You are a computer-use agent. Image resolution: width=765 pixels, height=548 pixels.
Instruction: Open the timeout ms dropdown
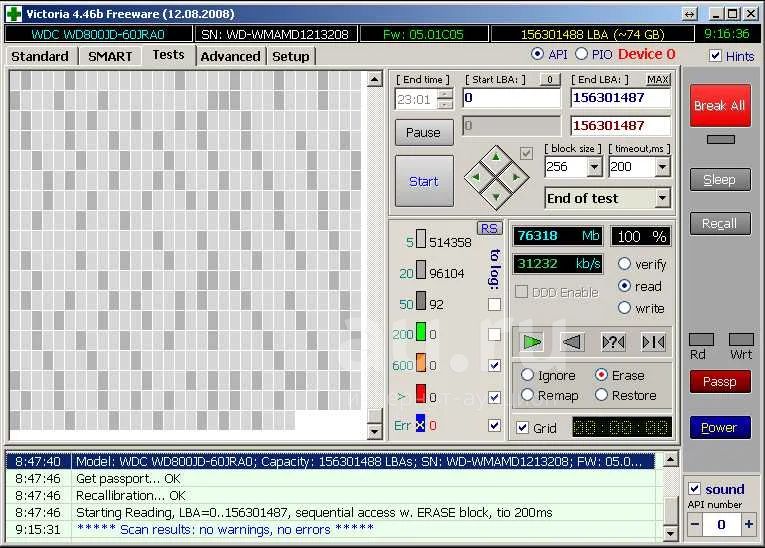(x=663, y=167)
